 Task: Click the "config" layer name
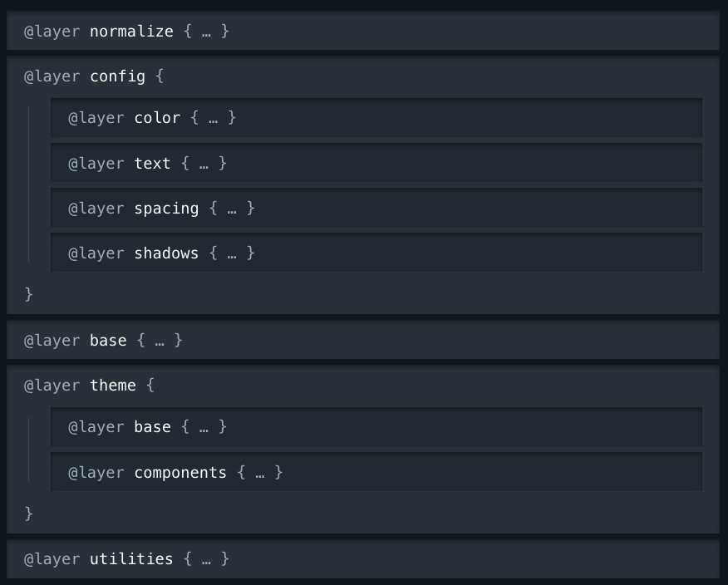click(117, 76)
